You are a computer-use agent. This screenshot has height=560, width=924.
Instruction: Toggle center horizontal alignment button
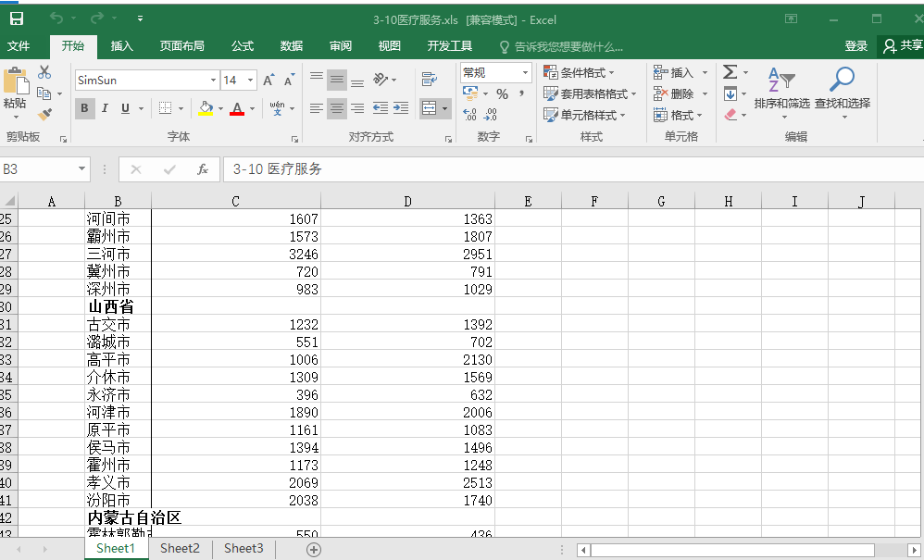tap(336, 108)
